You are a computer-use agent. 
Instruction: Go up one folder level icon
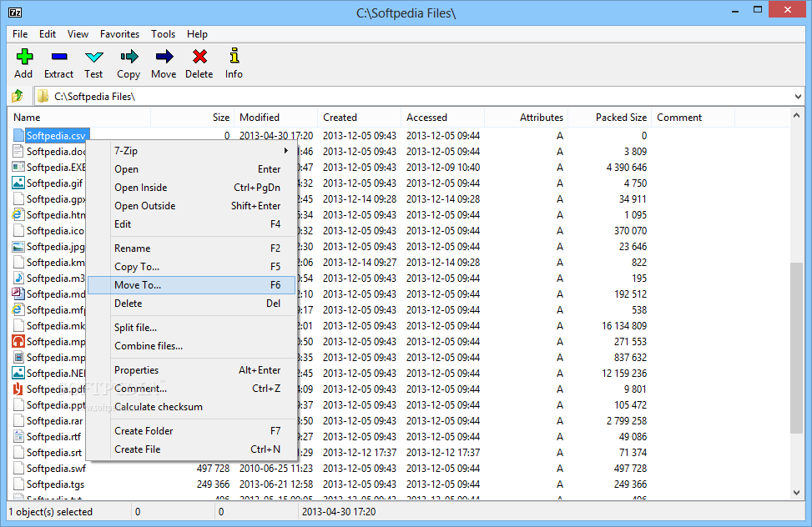click(x=18, y=96)
